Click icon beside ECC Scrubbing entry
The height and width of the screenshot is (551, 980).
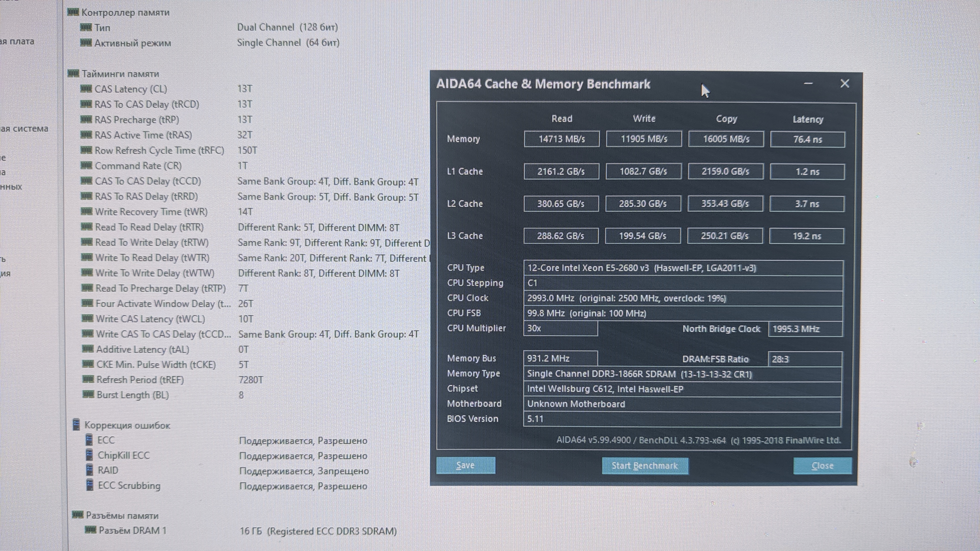point(90,485)
